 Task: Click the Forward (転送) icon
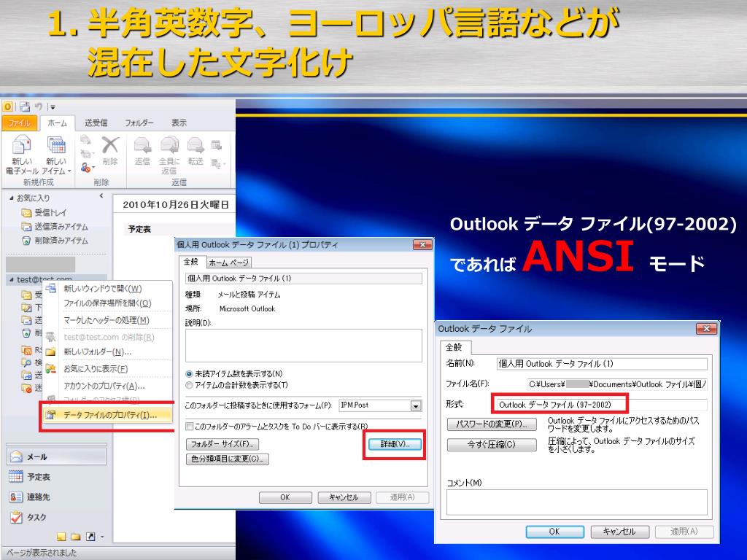196,146
